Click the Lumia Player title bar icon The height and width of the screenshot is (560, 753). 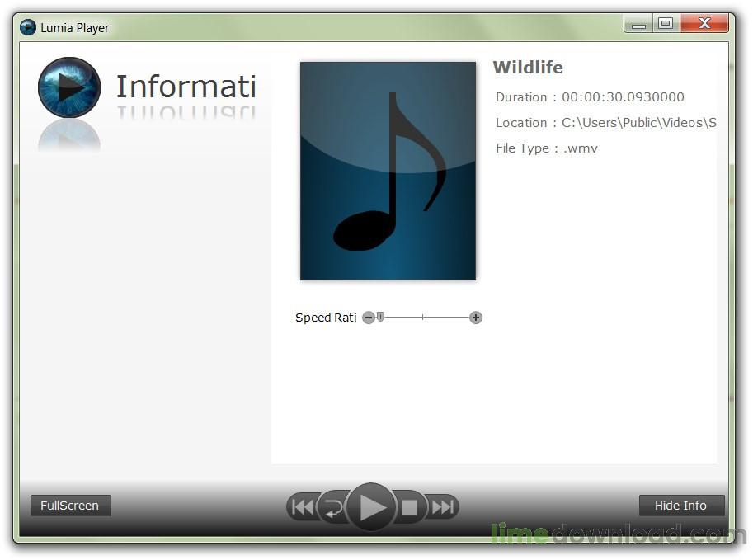coord(28,27)
